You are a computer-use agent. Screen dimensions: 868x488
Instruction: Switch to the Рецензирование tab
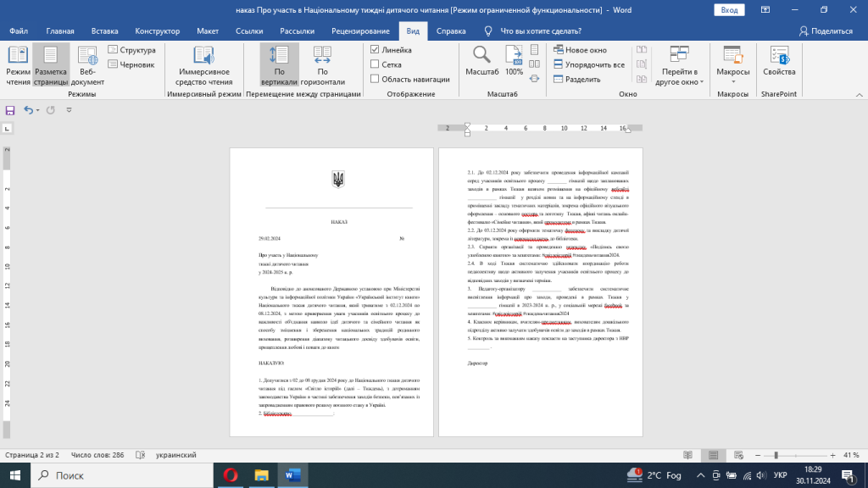coord(360,31)
